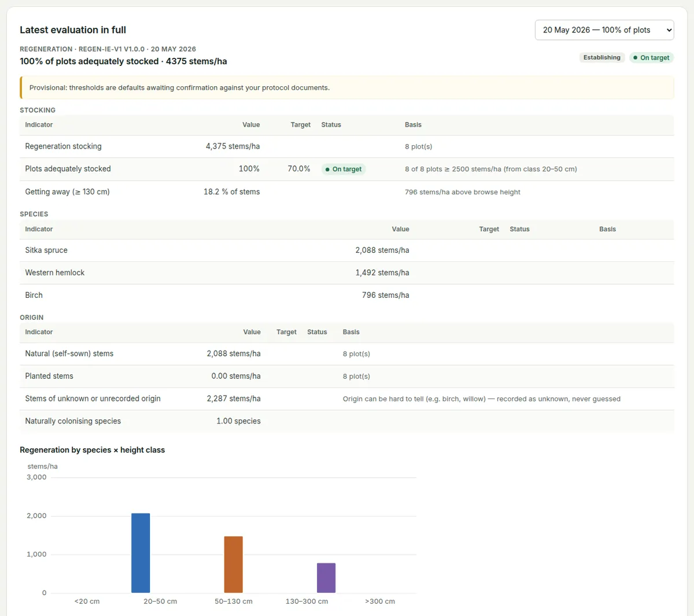This screenshot has height=616, width=694.
Task: Click the origin can be hard to tell note
Action: pyautogui.click(x=482, y=399)
